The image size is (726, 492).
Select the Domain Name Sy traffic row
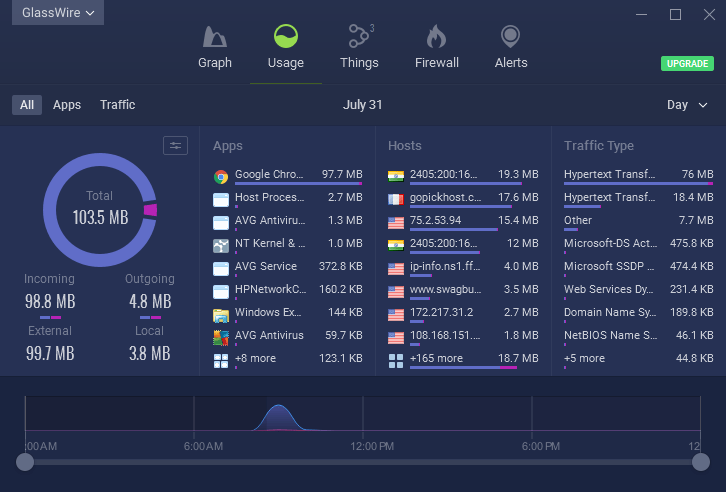click(x=638, y=314)
